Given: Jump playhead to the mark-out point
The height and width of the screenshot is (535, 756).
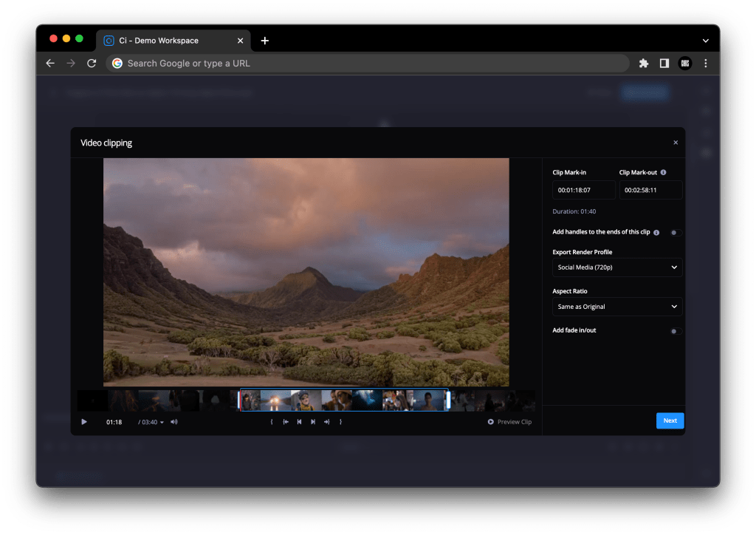Looking at the screenshot, I should click(326, 422).
